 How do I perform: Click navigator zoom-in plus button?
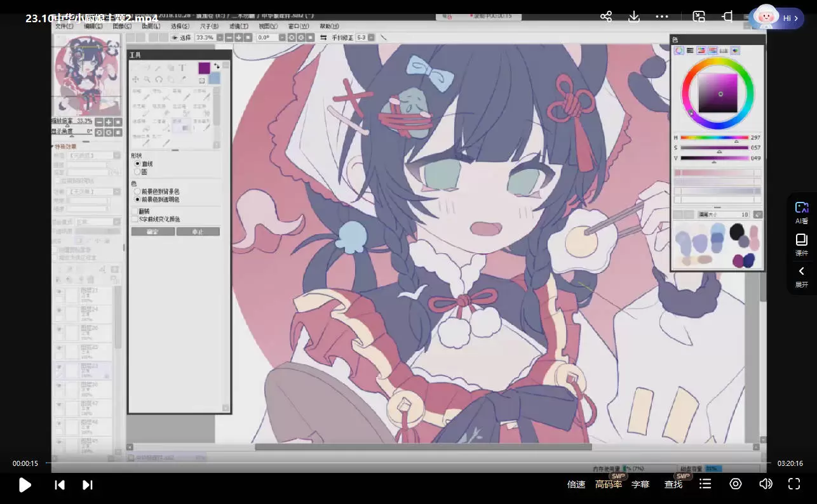pos(108,122)
